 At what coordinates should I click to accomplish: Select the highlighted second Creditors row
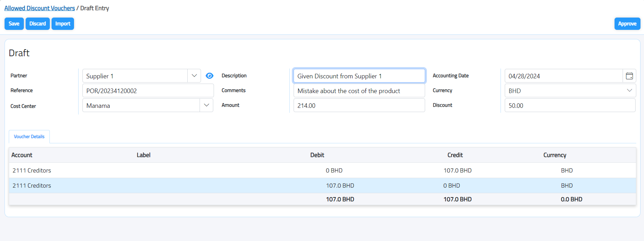click(x=32, y=185)
